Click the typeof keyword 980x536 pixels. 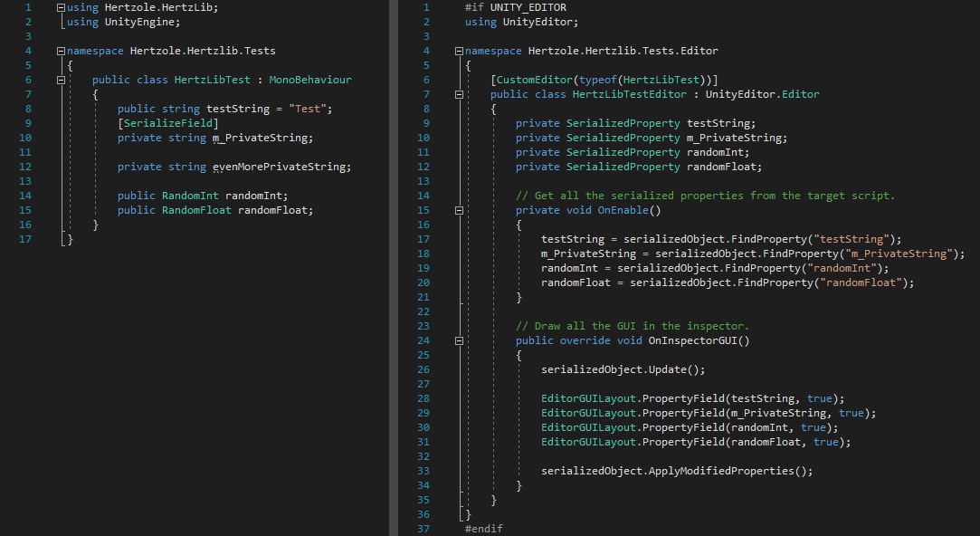tap(597, 80)
